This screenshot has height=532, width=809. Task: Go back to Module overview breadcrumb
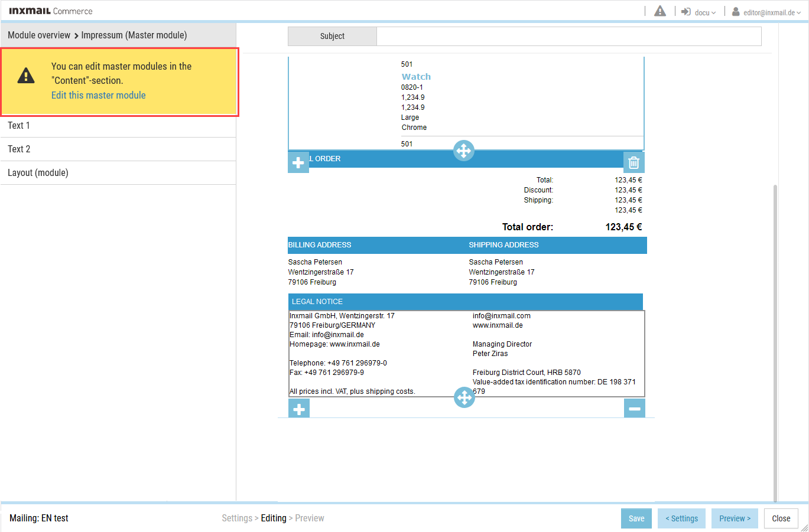39,35
